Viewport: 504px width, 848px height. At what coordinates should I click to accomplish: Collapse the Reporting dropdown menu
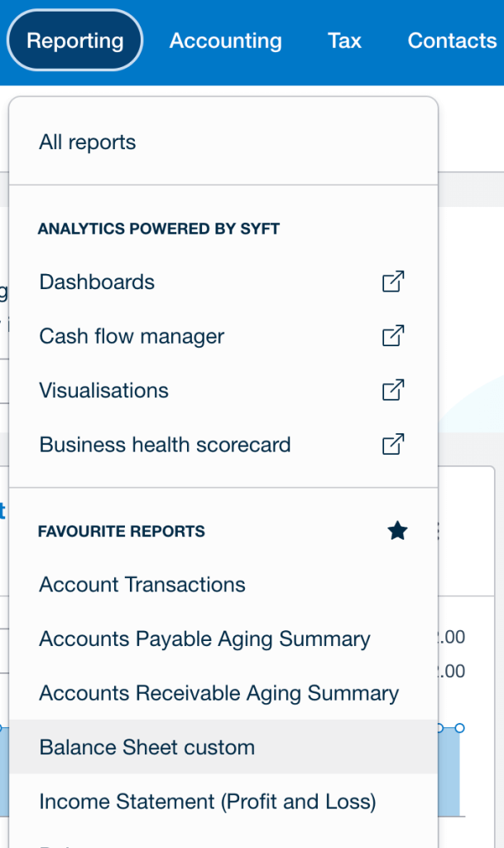[x=74, y=41]
